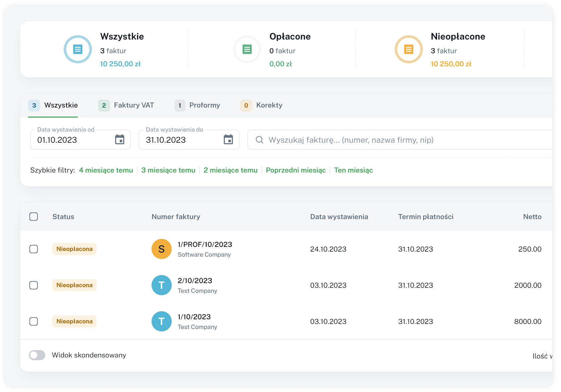Viewport: 561px width, 392px height.
Task: Apply the Poprzedni miesiąc quick filter
Action: 296,170
